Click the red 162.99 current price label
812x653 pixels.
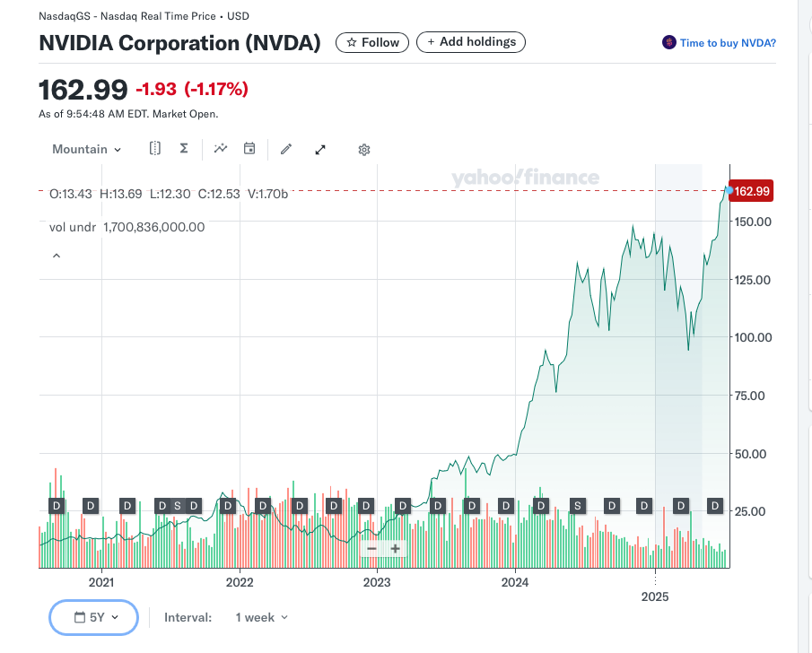752,191
